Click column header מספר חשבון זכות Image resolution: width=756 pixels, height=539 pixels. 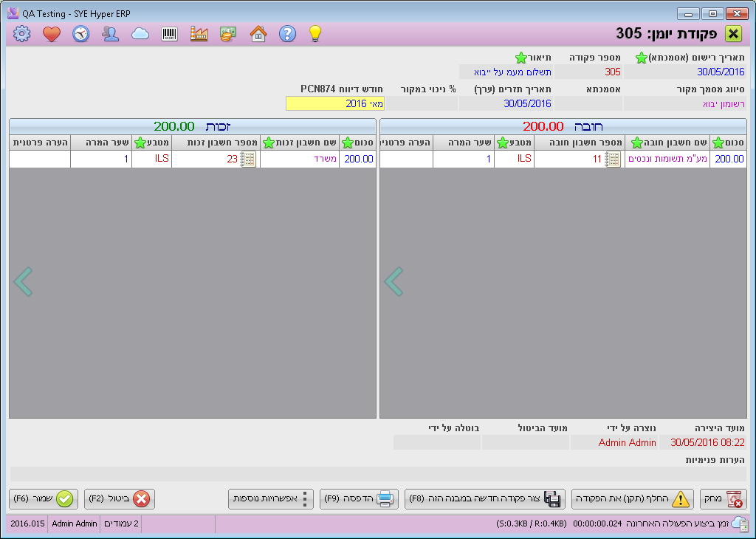click(216, 143)
